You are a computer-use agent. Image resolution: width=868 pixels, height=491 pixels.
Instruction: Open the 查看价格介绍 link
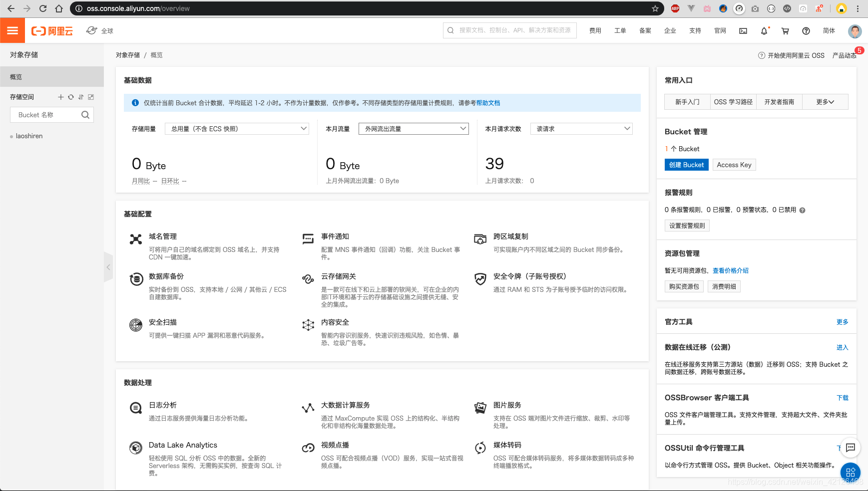pos(731,270)
